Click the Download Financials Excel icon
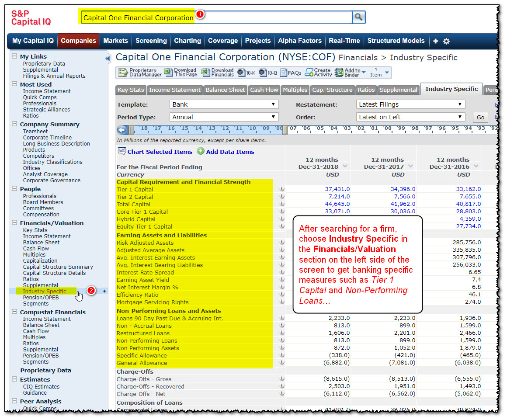Image resolution: width=507 pixels, height=420 pixels. click(206, 72)
